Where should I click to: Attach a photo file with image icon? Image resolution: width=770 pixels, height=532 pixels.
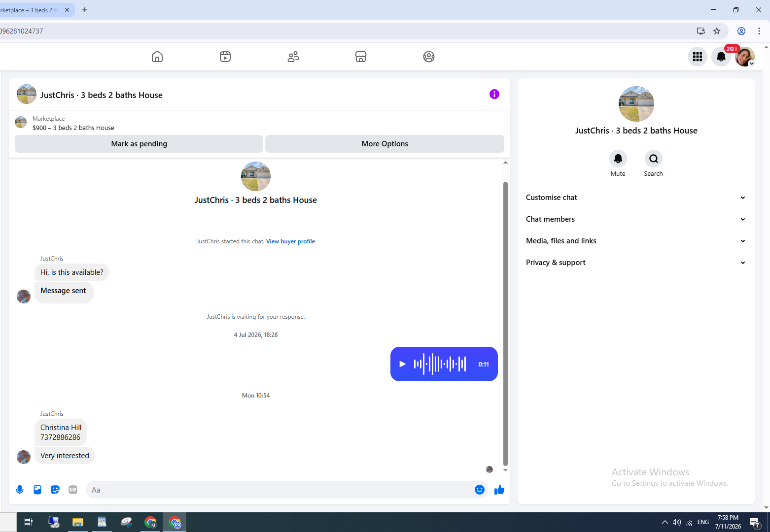pyautogui.click(x=37, y=490)
